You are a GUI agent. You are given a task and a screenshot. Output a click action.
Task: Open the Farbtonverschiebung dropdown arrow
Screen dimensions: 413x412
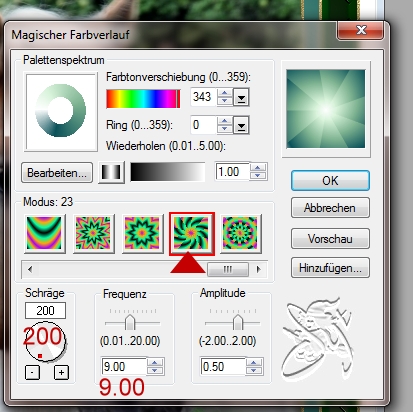pos(241,98)
